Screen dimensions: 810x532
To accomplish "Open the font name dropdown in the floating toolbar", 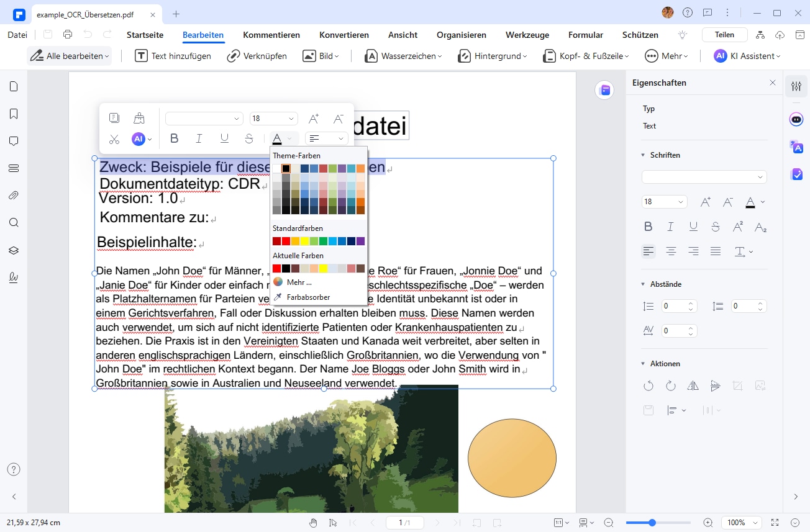I will [x=204, y=119].
